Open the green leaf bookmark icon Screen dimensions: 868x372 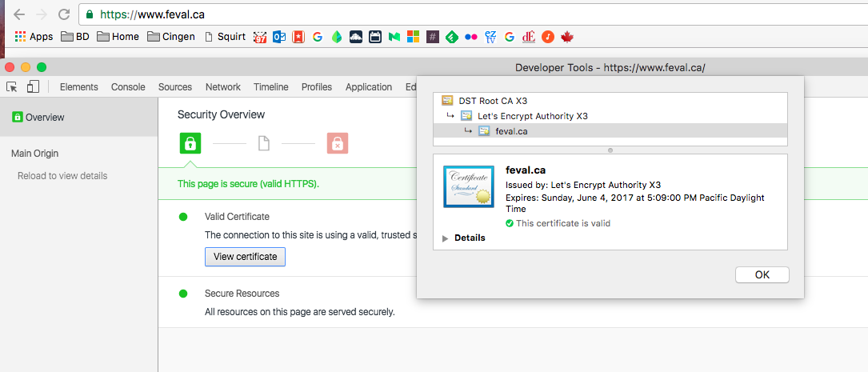pos(336,37)
